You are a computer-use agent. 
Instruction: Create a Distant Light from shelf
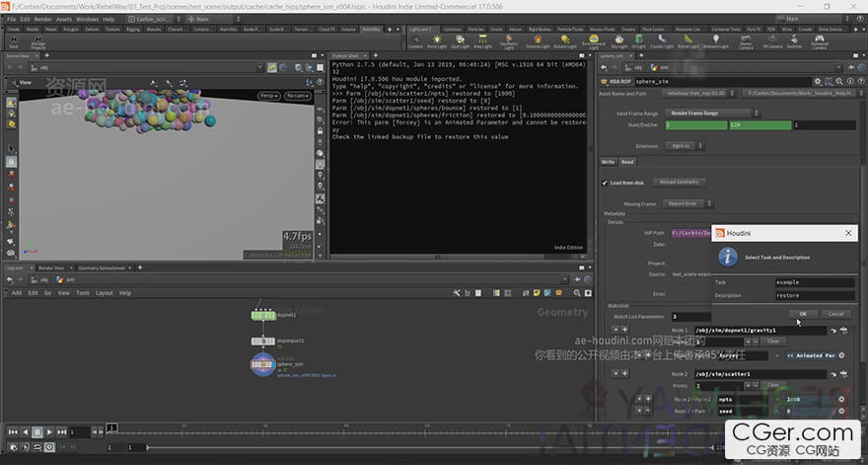(x=565, y=39)
